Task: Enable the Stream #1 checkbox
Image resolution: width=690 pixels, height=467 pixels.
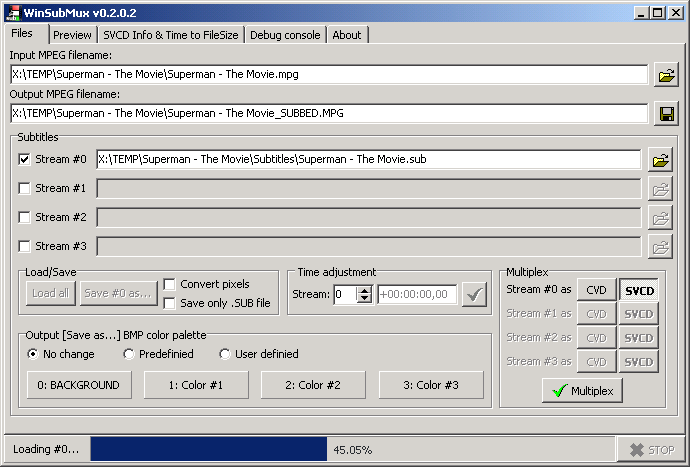Action: click(x=25, y=188)
